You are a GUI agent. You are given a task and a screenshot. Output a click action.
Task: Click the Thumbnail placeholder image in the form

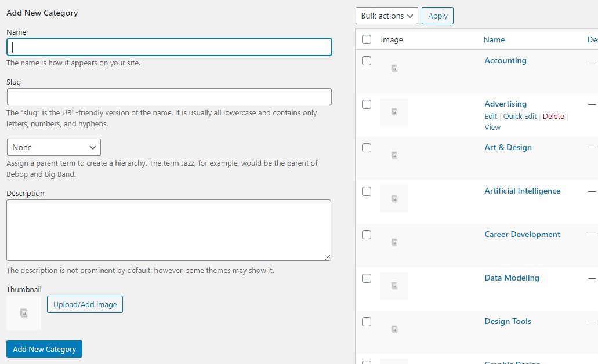click(x=24, y=313)
